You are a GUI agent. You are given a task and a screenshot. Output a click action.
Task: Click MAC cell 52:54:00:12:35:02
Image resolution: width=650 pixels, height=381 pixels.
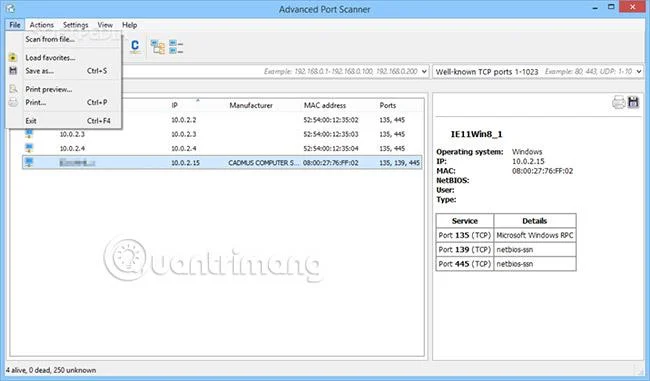point(331,120)
